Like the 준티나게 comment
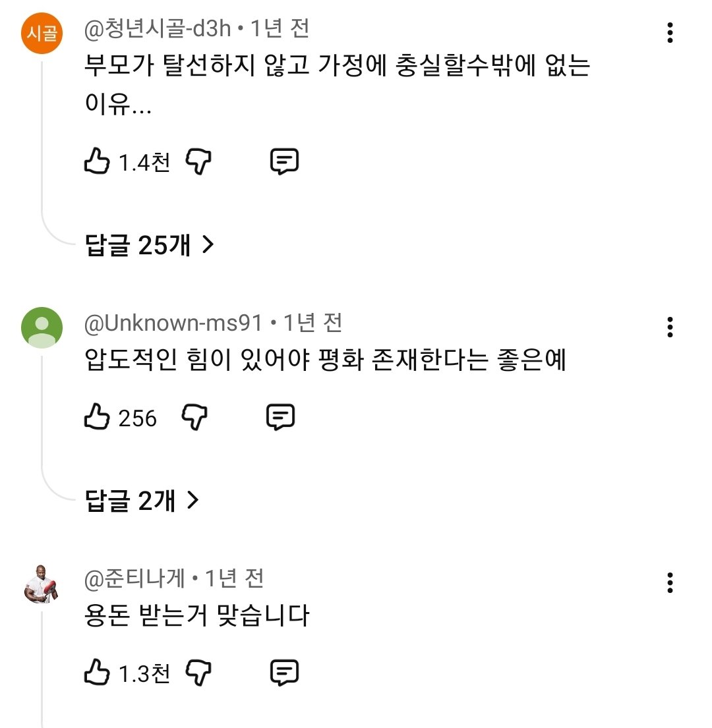The height and width of the screenshot is (728, 712). click(97, 673)
